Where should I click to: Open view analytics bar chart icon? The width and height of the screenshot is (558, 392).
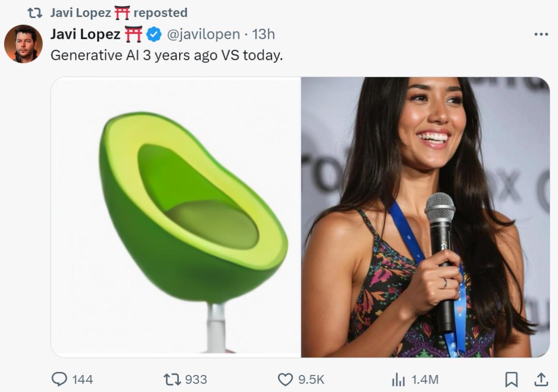(398, 380)
